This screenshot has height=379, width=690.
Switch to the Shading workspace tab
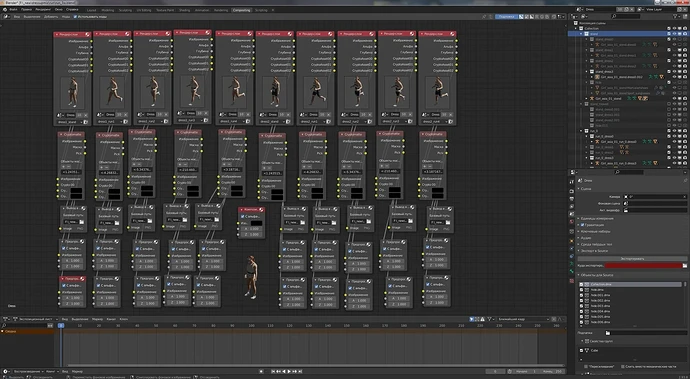tap(185, 10)
